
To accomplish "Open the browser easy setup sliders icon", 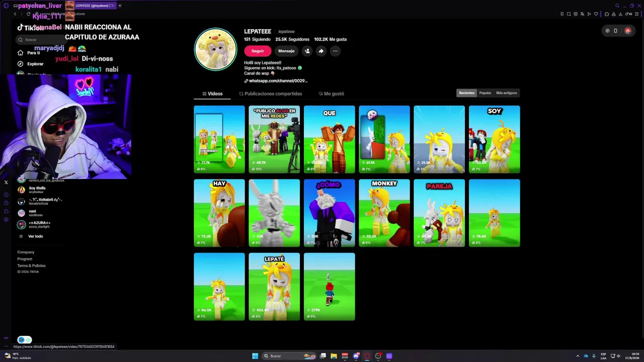I will coord(638,14).
